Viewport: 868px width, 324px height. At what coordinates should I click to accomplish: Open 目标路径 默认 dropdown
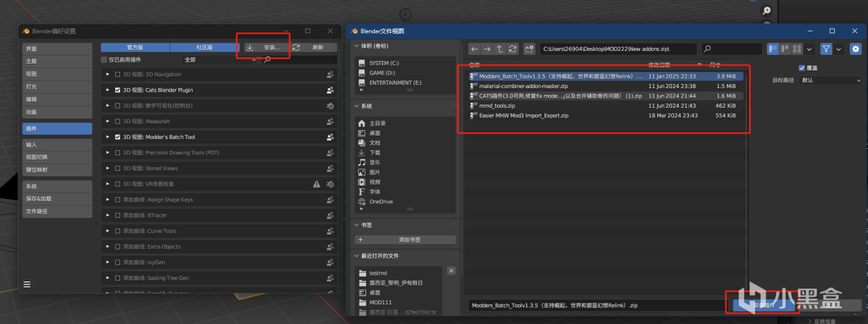[830, 80]
